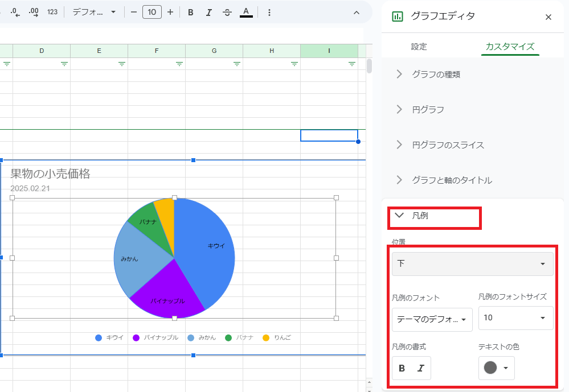The width and height of the screenshot is (569, 392).
Task: Select column I header
Action: pyautogui.click(x=329, y=51)
